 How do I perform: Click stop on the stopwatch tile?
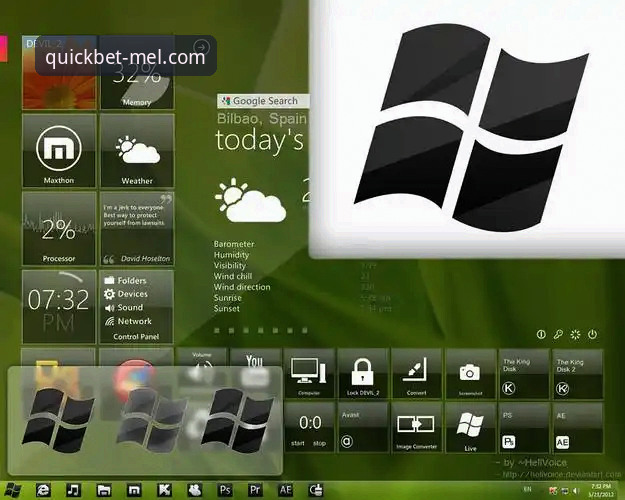[319, 443]
